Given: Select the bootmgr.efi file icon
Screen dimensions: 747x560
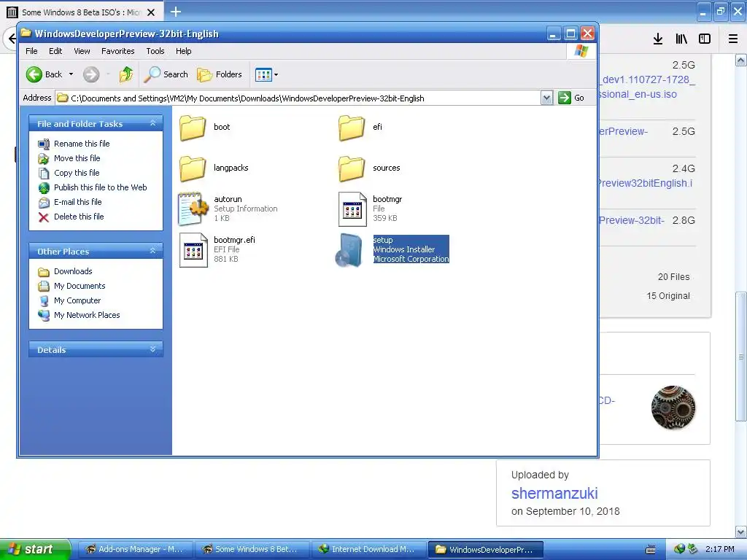Looking at the screenshot, I should 193,249.
